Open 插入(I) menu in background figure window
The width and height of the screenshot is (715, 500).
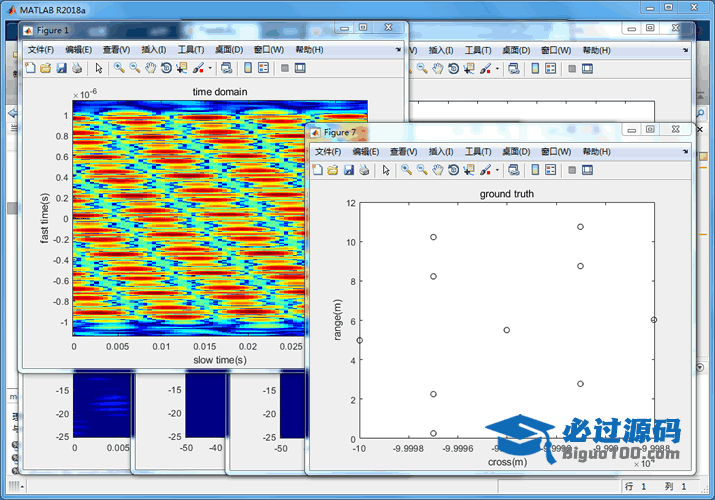(x=441, y=50)
